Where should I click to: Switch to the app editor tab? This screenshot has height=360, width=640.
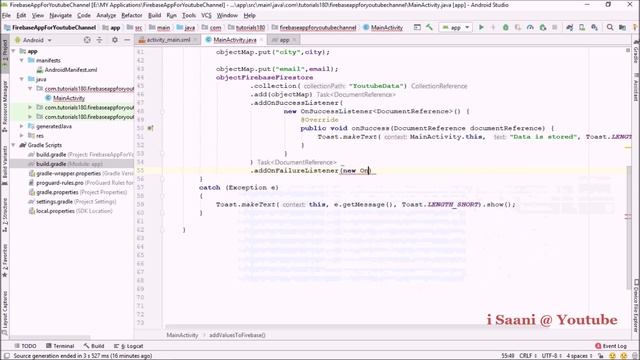point(284,40)
